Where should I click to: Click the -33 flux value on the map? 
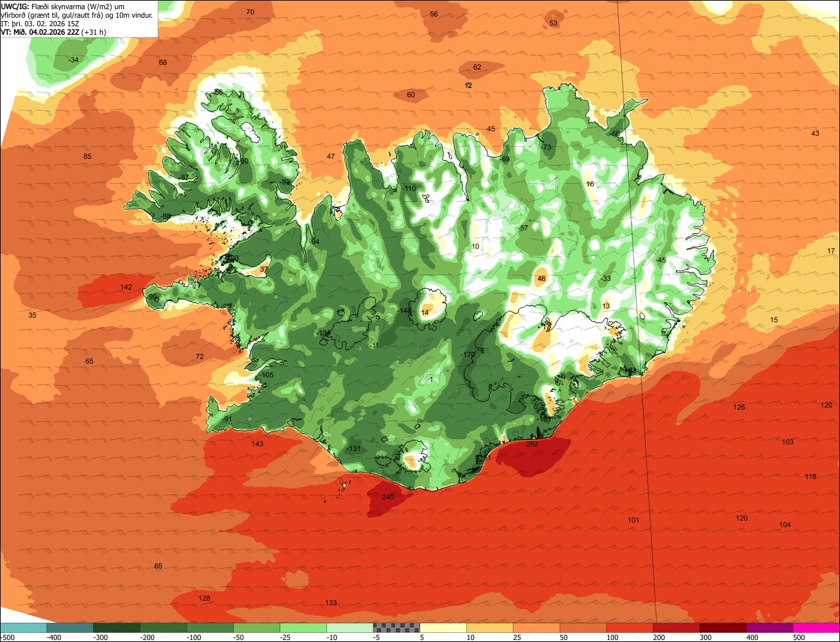point(606,279)
